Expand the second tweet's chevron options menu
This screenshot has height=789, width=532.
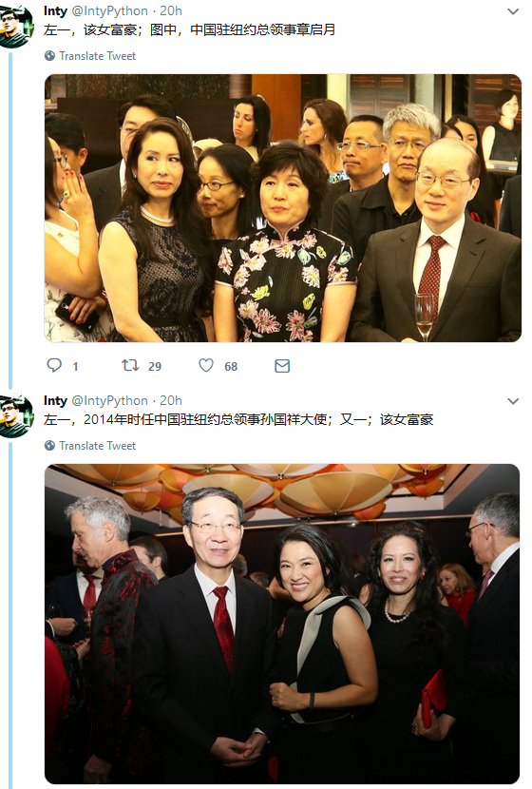(x=513, y=401)
